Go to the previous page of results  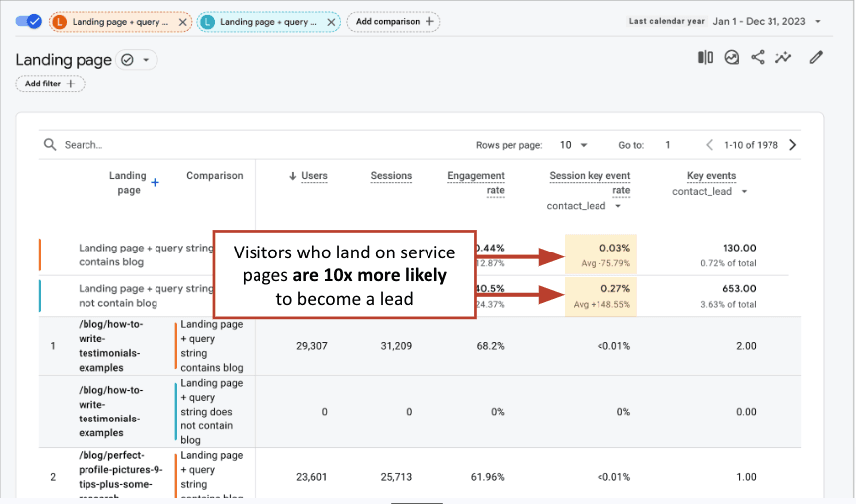[710, 145]
